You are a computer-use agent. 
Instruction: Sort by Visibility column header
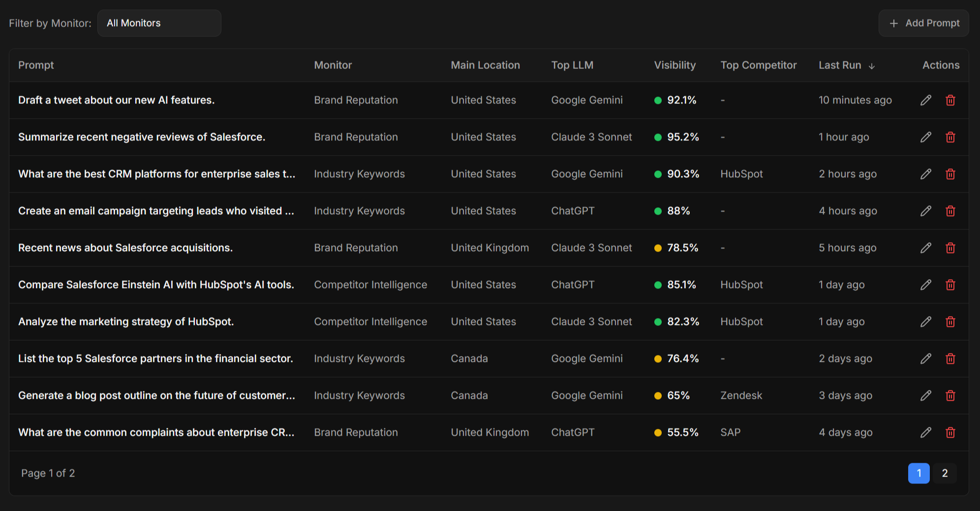(x=674, y=65)
